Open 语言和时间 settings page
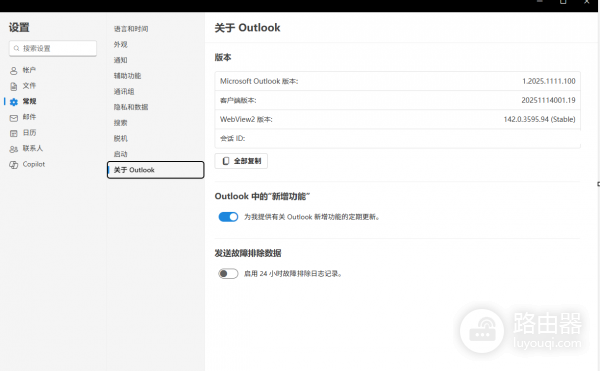Screen dimensions: 600x371 pyautogui.click(x=131, y=29)
